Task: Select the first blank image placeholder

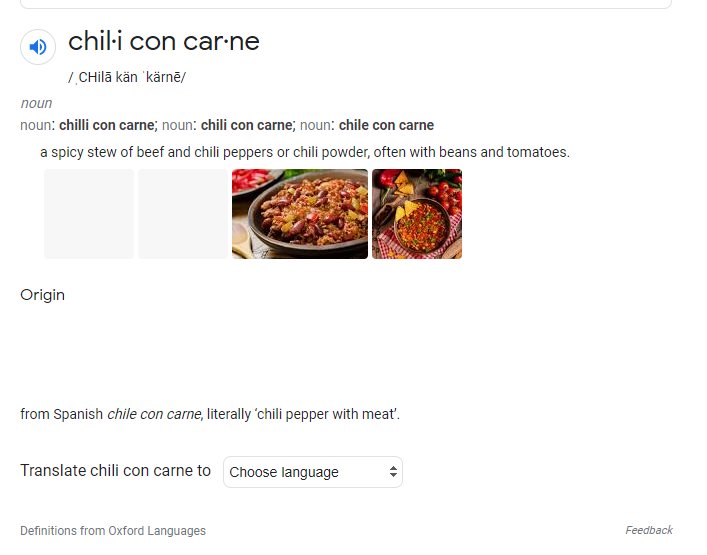Action: [x=89, y=214]
